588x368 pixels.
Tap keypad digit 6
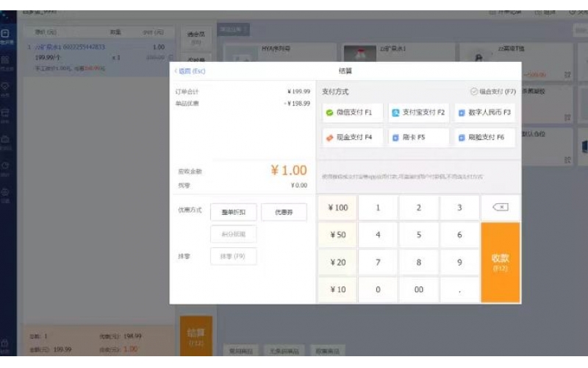[x=460, y=235]
